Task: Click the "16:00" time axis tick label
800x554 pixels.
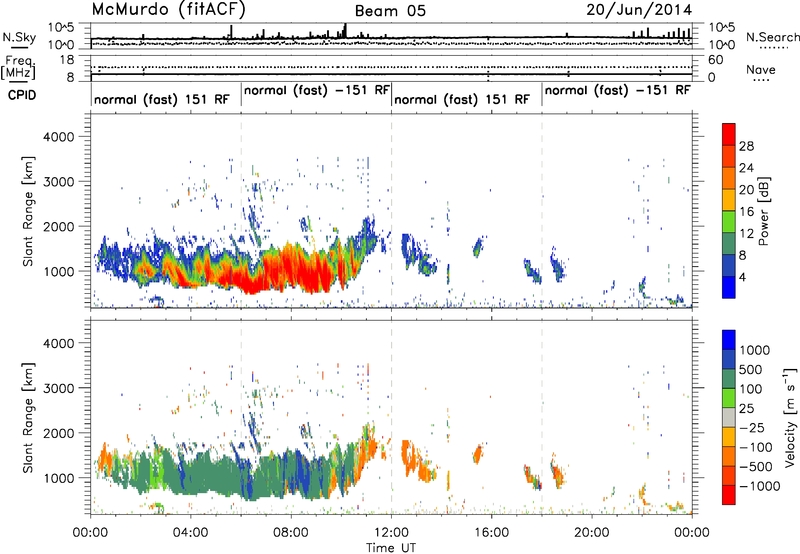Action: point(491,533)
